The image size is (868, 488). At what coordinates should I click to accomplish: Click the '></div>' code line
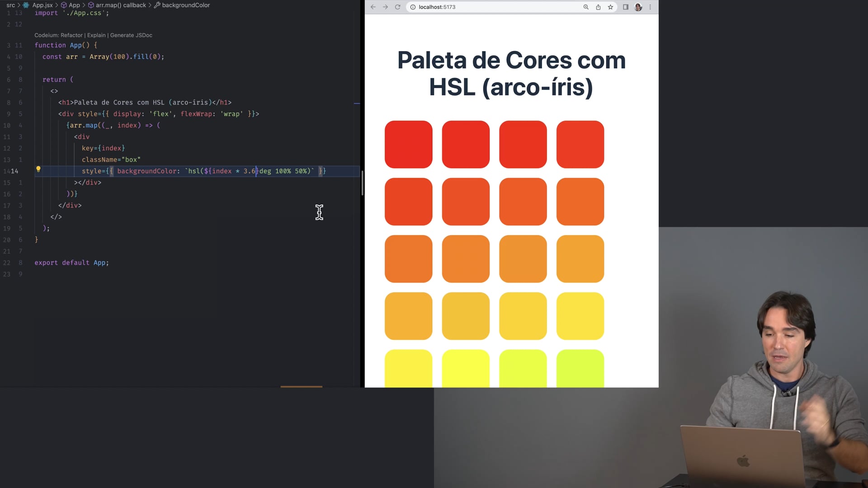88,183
